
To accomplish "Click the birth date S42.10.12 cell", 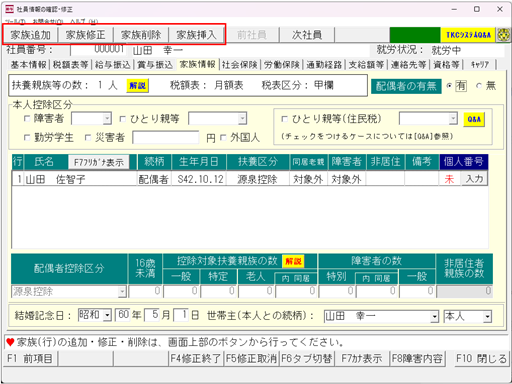I will (x=200, y=179).
